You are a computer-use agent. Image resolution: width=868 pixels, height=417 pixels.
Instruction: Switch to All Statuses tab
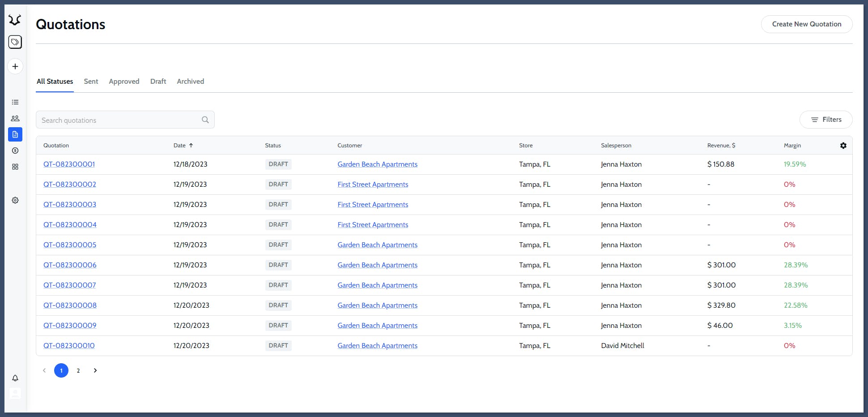[x=55, y=82]
